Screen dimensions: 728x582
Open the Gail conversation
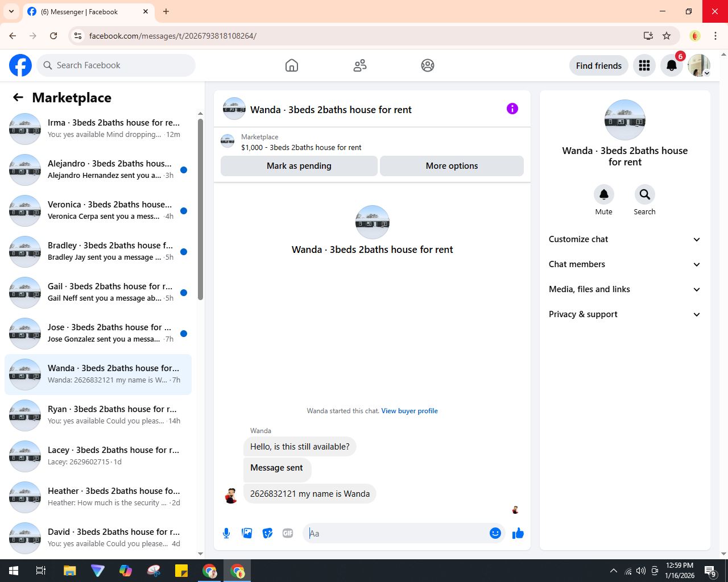98,293
